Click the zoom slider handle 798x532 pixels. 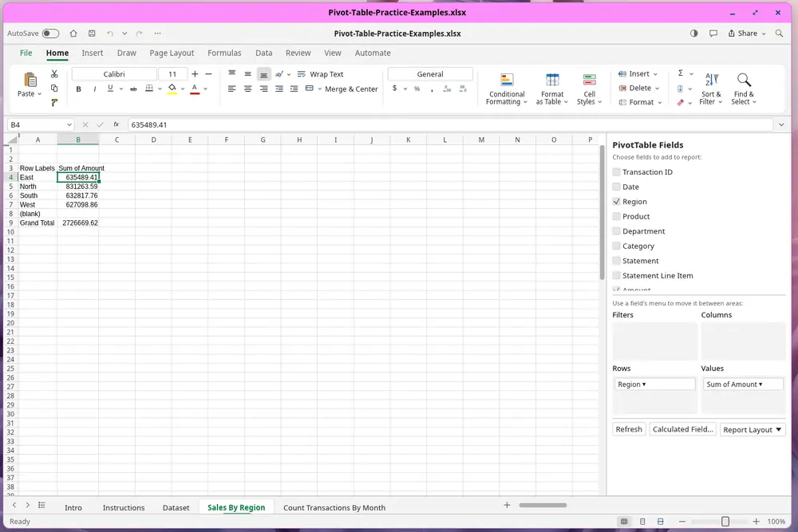[725, 522]
